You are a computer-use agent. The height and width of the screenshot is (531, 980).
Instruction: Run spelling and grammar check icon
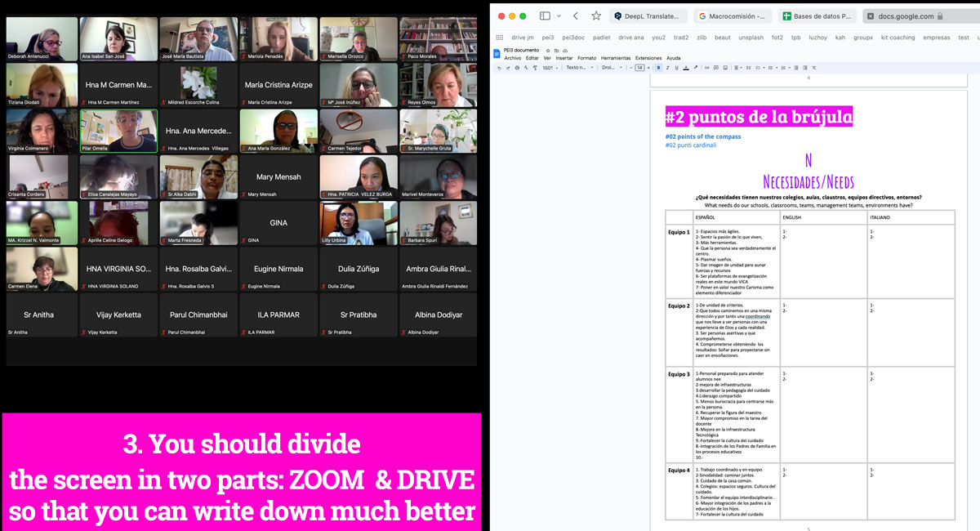pyautogui.click(x=524, y=68)
